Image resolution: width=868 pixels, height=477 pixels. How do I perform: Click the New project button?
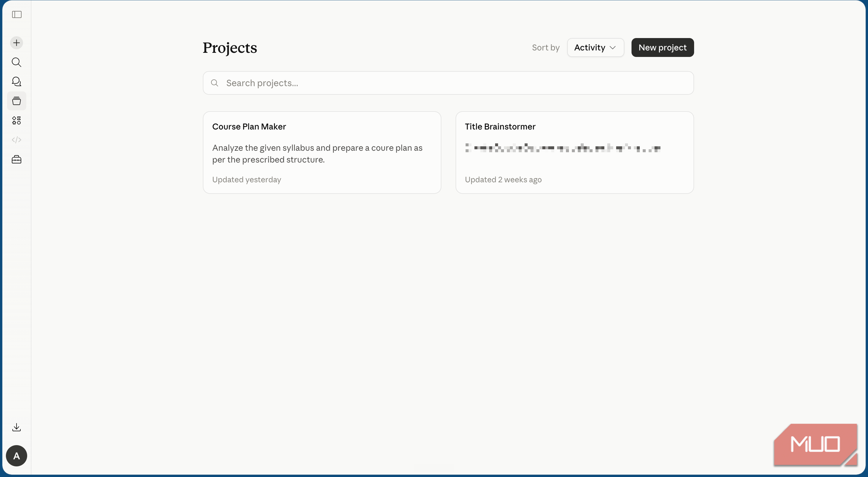point(663,47)
